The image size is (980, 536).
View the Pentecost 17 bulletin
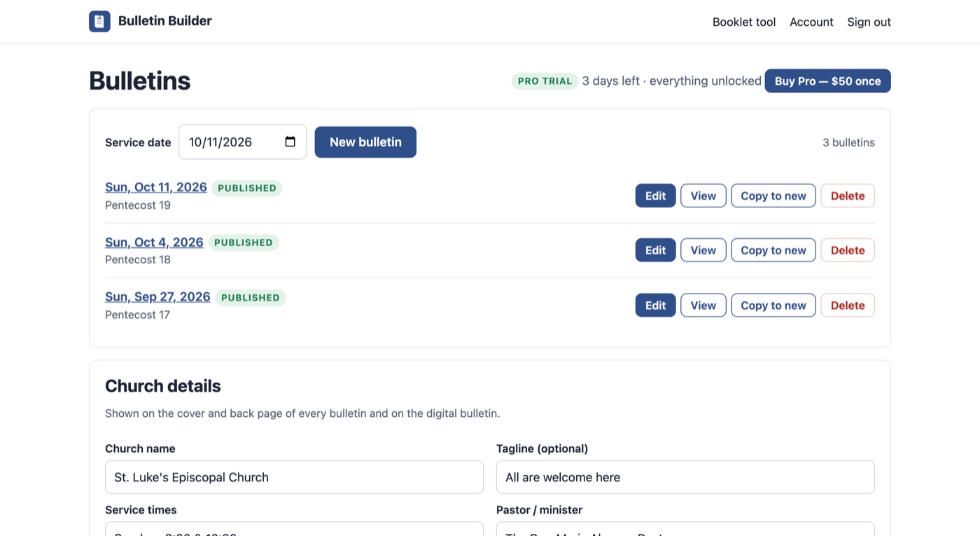click(x=703, y=305)
